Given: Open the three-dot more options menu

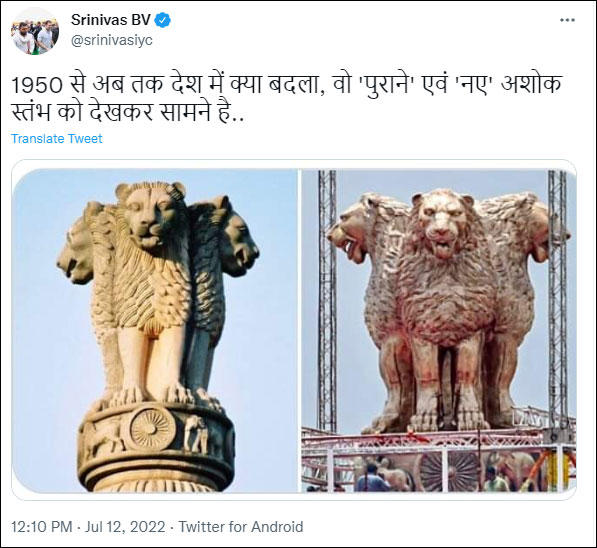Looking at the screenshot, I should (x=567, y=20).
